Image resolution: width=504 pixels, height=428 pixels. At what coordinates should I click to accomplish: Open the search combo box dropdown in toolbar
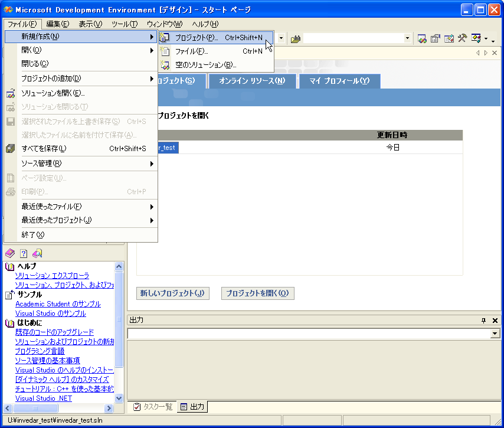pos(408,38)
